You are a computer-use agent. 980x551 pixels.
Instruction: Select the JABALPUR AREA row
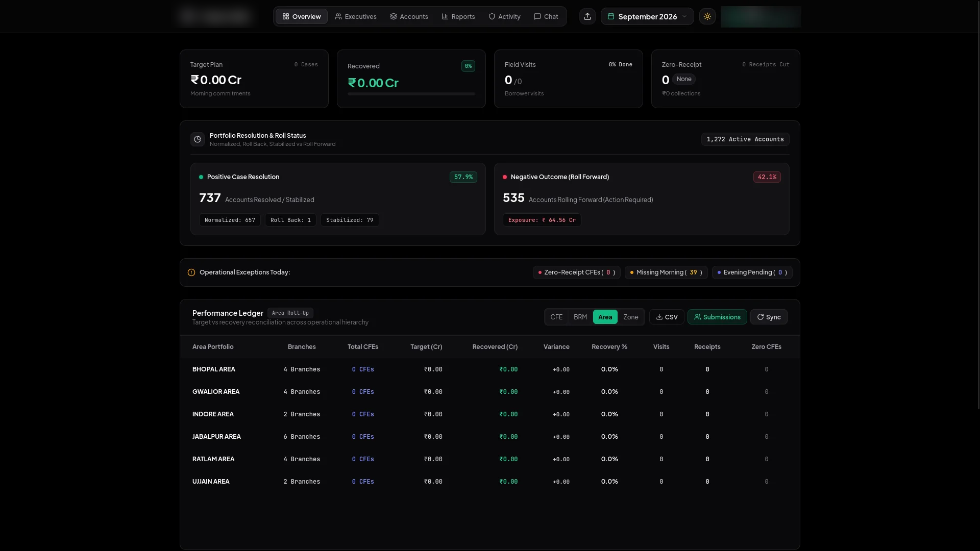(x=490, y=437)
